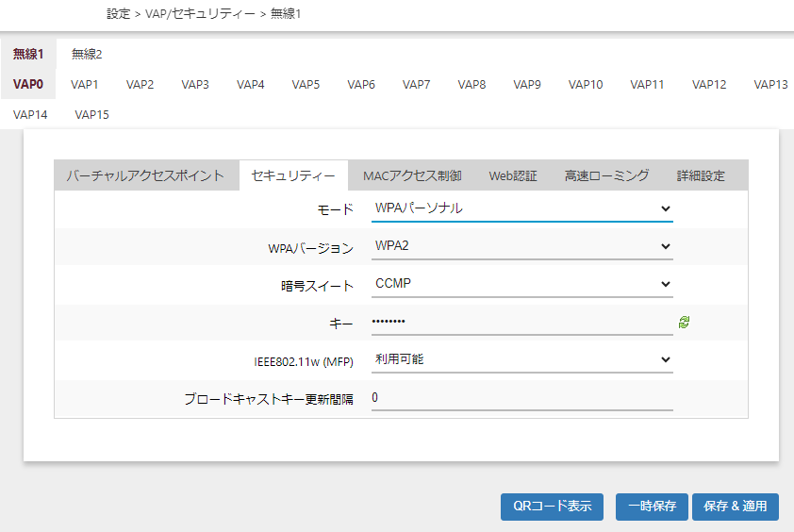
Task: Switch to the バーチャルアクセスポイント tab
Action: (x=145, y=175)
